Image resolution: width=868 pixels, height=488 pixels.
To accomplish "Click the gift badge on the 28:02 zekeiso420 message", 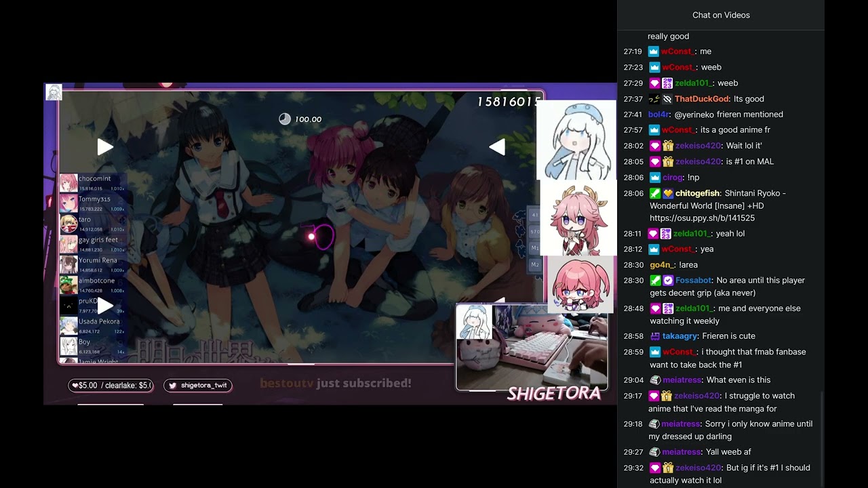I will 668,146.
